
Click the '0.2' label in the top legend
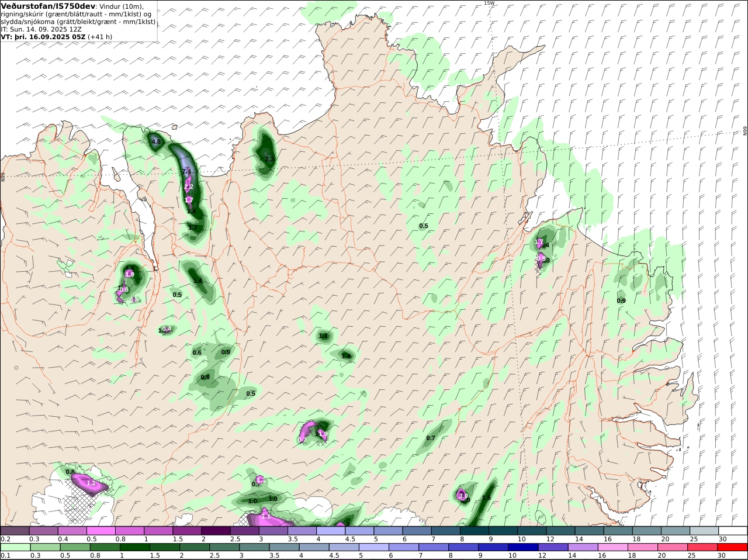[5, 539]
